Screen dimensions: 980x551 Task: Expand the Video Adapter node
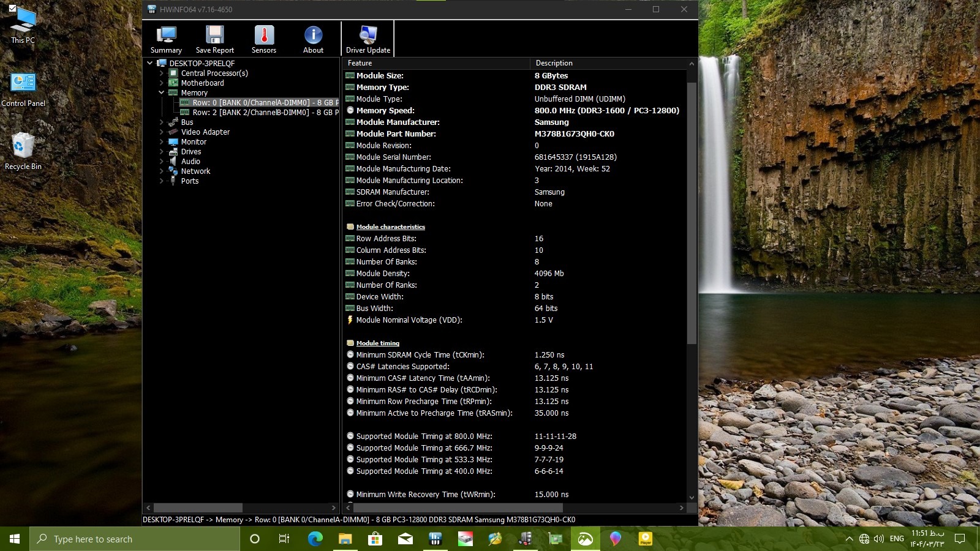point(162,132)
